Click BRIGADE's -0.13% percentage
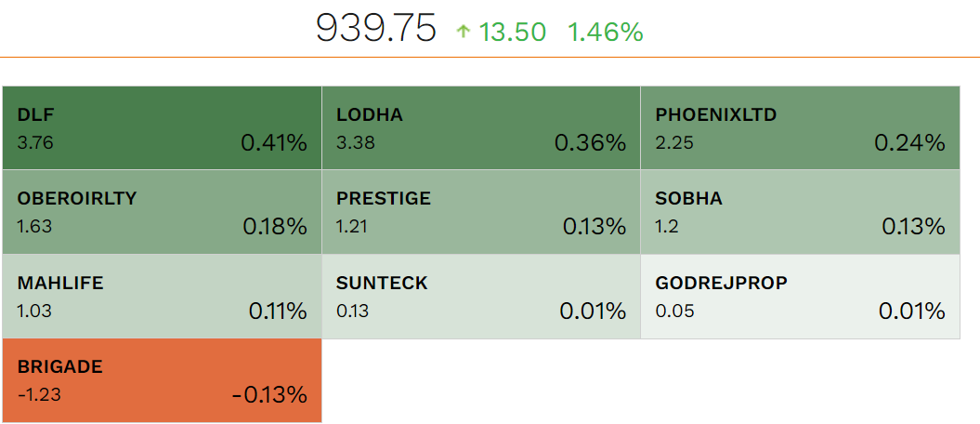This screenshot has height=424, width=980. [x=269, y=395]
